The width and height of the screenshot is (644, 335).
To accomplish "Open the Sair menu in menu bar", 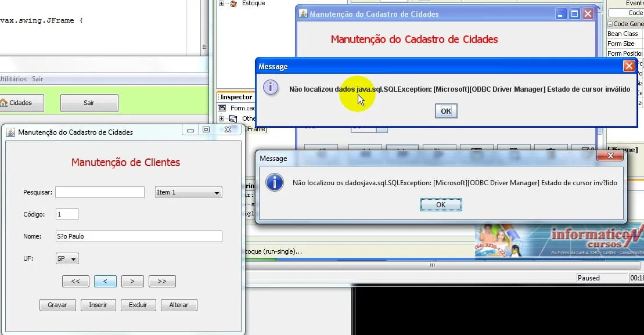I will coord(37,79).
